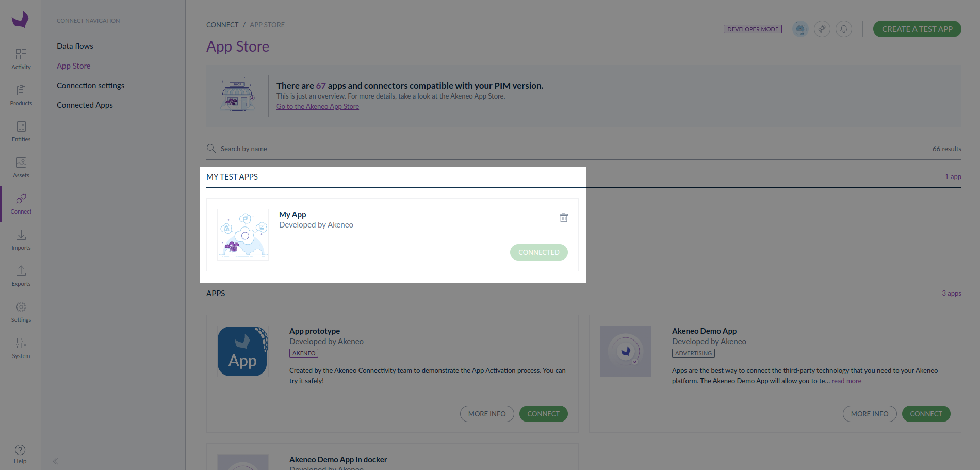Open Connected Apps menu item

pyautogui.click(x=85, y=105)
